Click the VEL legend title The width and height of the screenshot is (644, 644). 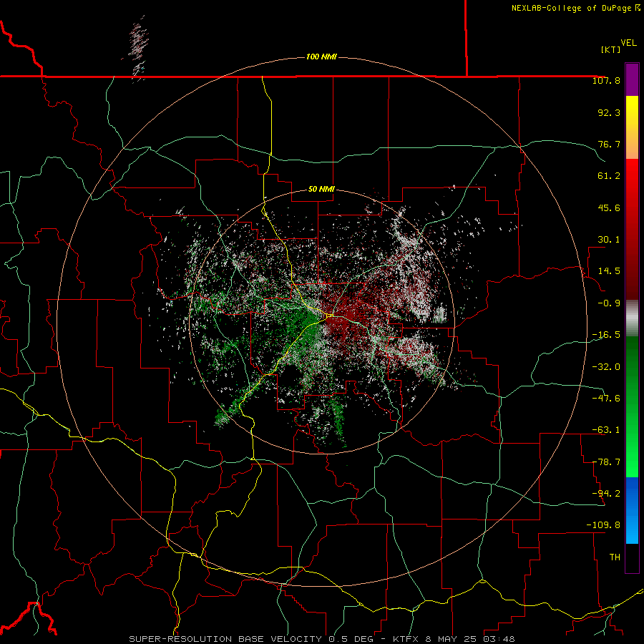[628, 43]
